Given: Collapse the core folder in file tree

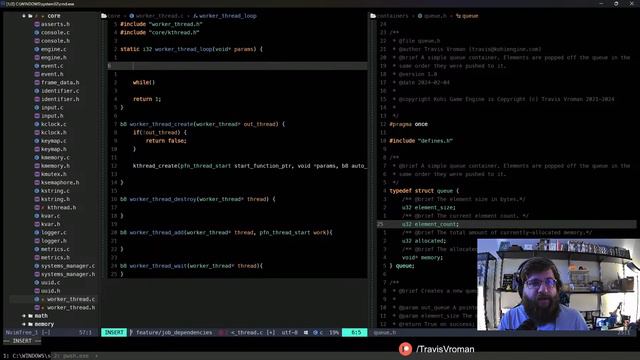Looking at the screenshot, I should [x=24, y=16].
